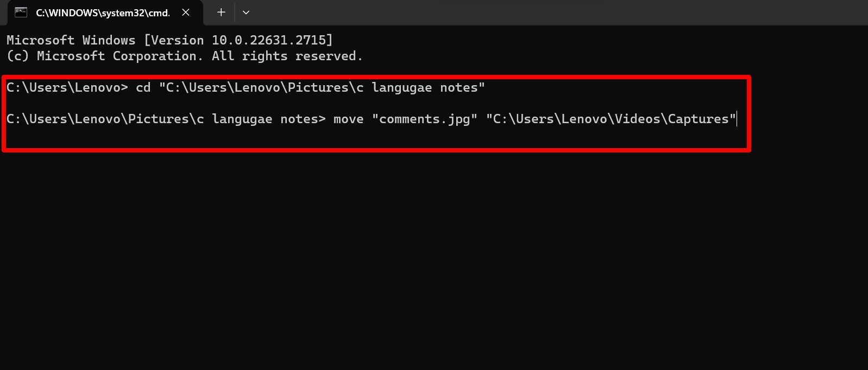The image size is (868, 370).
Task: Click the "move" command word
Action: click(348, 119)
